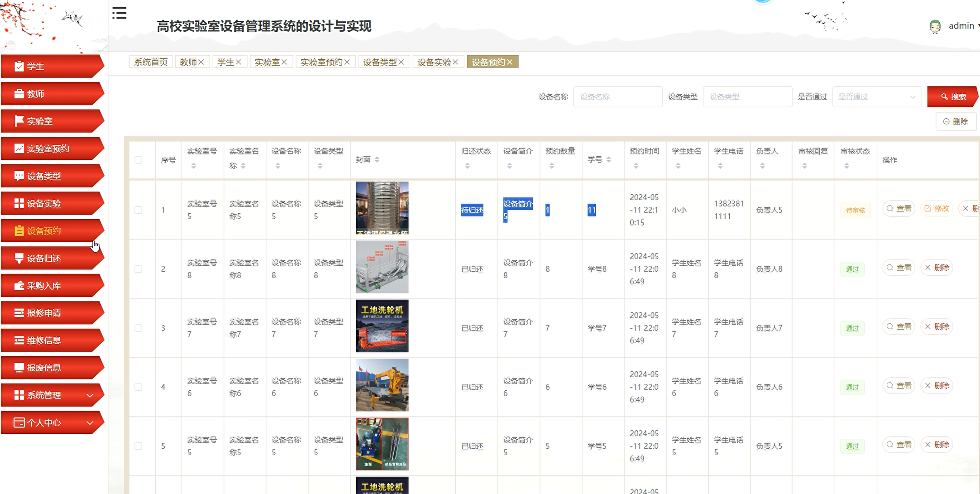Check the checkbox for row 2

pos(139,269)
